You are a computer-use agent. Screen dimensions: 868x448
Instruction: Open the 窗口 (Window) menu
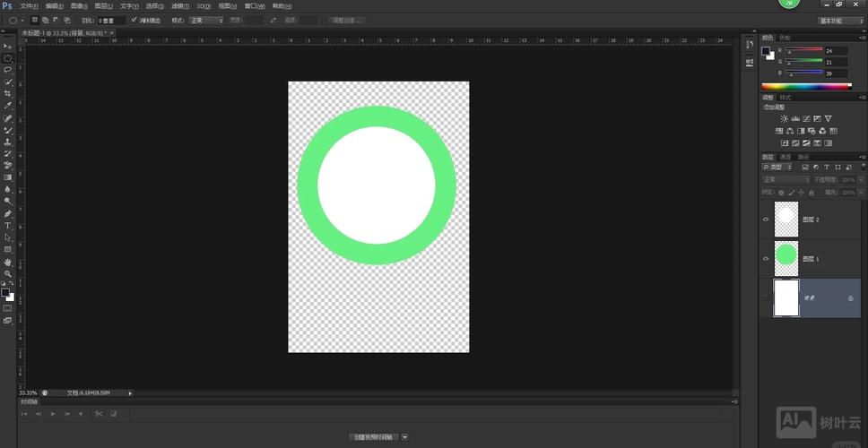255,6
